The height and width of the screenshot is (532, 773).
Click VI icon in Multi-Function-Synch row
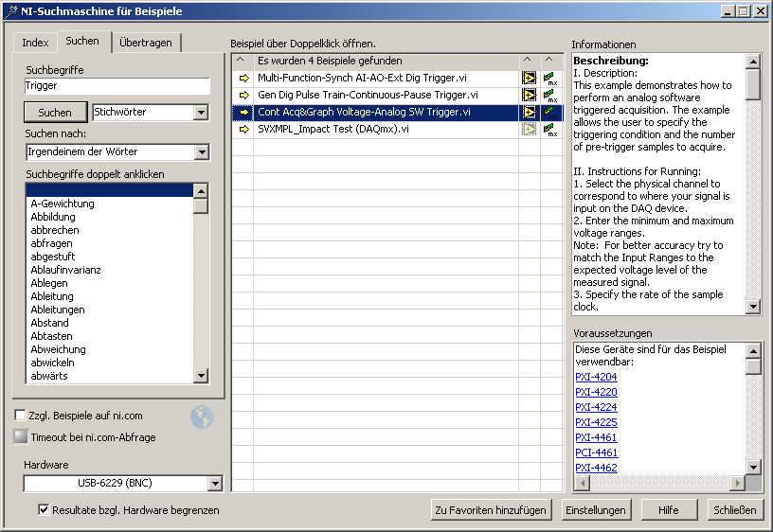(529, 78)
